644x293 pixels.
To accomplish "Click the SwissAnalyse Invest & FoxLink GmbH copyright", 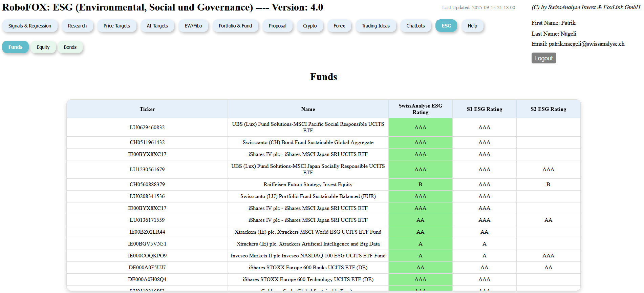I will [586, 7].
